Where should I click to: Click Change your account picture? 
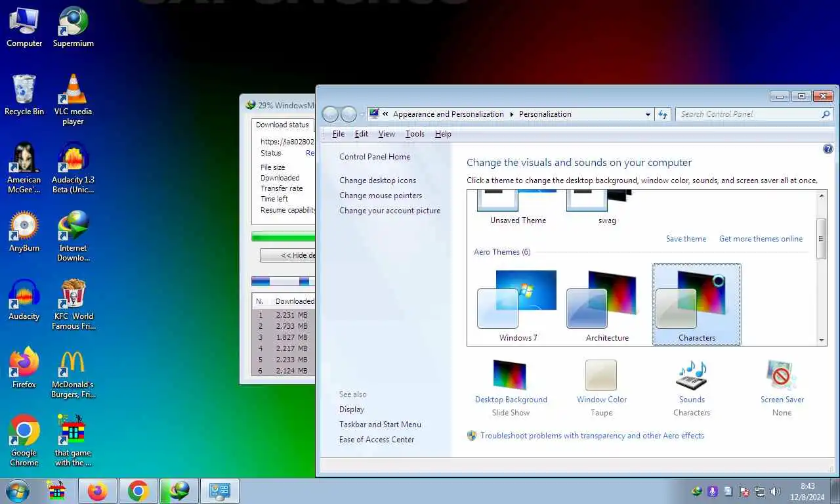pyautogui.click(x=390, y=211)
